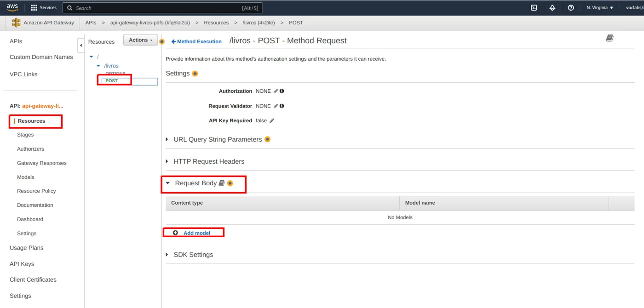644x308 pixels.
Task: Click the documentation book icon at top right
Action: [609, 38]
